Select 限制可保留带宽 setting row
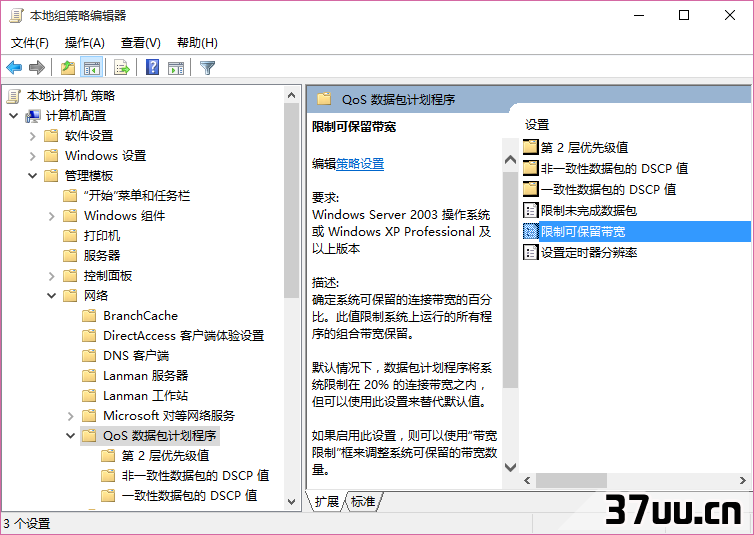Screen dimensions: 754x535 (636, 231)
